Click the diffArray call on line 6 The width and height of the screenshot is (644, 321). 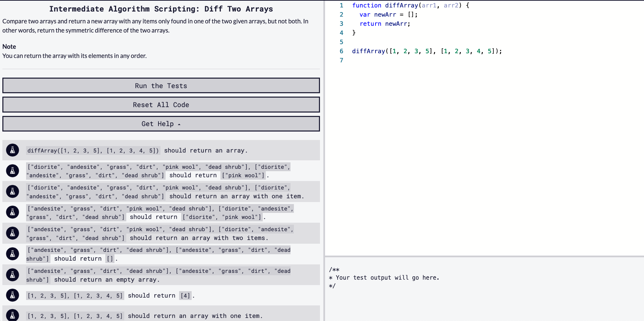pyautogui.click(x=427, y=51)
